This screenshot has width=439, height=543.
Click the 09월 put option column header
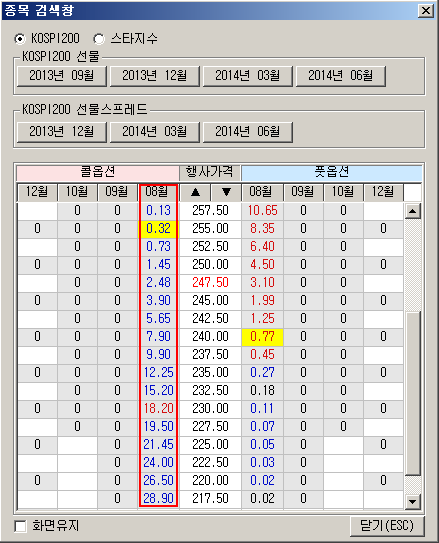[x=303, y=192]
